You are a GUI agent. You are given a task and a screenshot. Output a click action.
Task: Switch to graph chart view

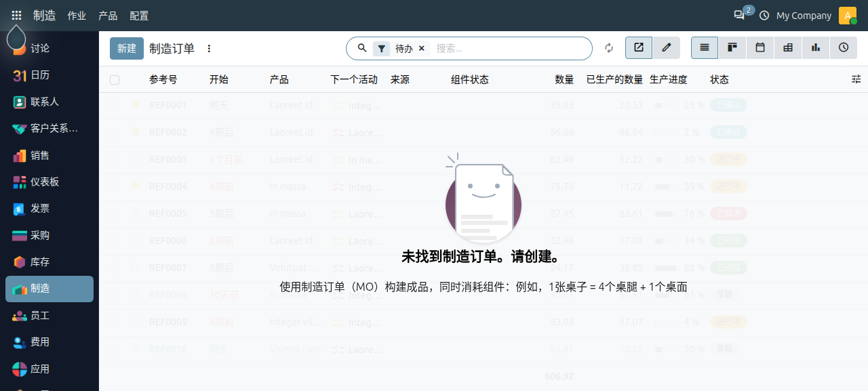[816, 48]
